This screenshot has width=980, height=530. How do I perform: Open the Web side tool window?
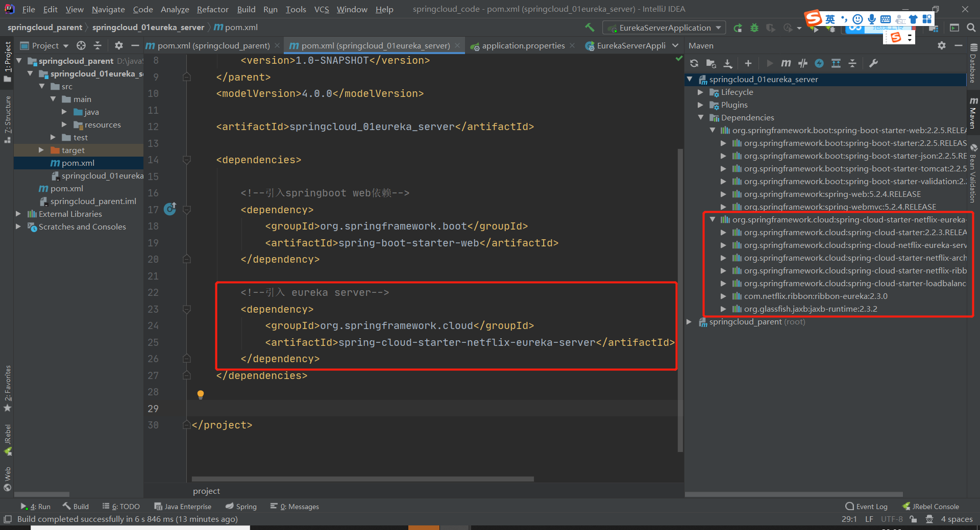pos(8,479)
